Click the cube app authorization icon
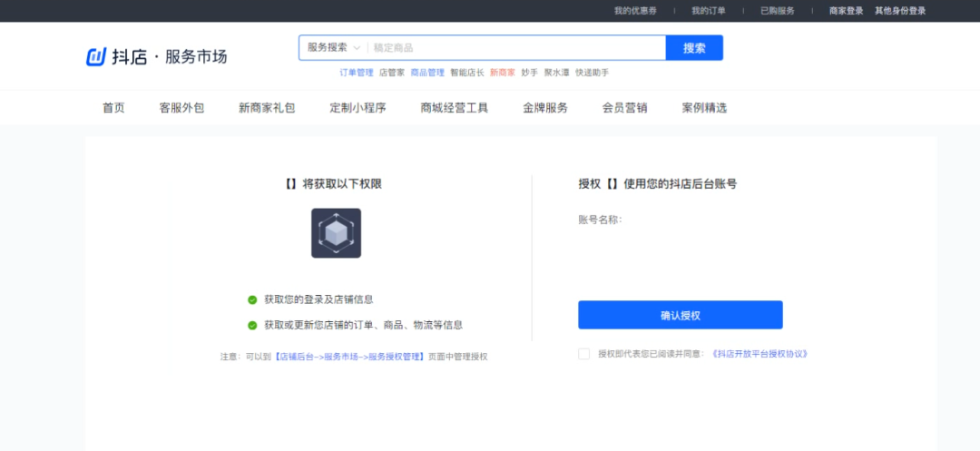 coord(337,233)
